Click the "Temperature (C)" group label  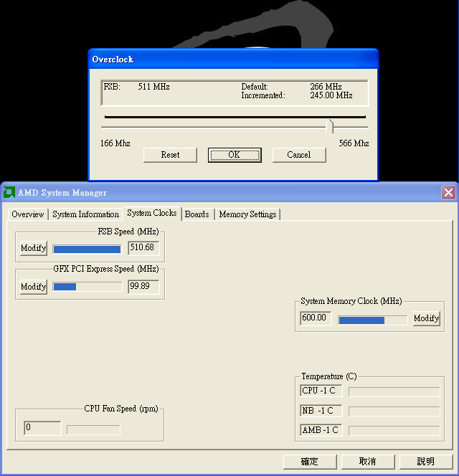[x=329, y=376]
